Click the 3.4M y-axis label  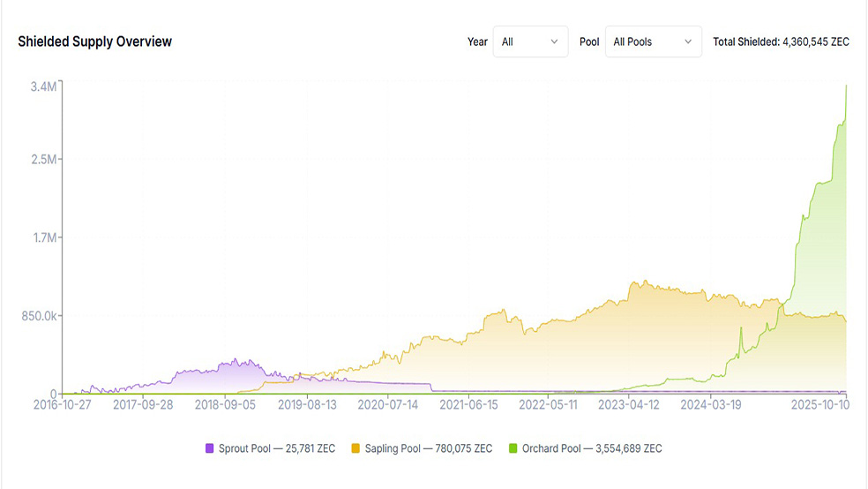tap(44, 87)
